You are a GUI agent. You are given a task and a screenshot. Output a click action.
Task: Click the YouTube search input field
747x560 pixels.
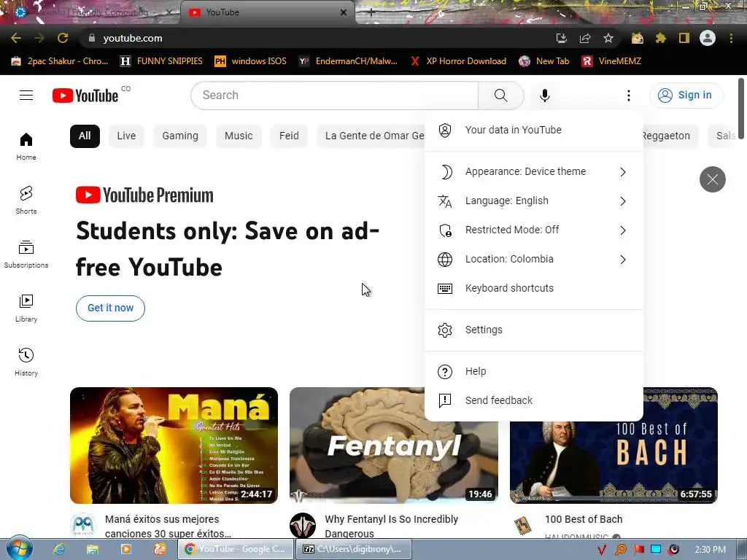tap(334, 96)
